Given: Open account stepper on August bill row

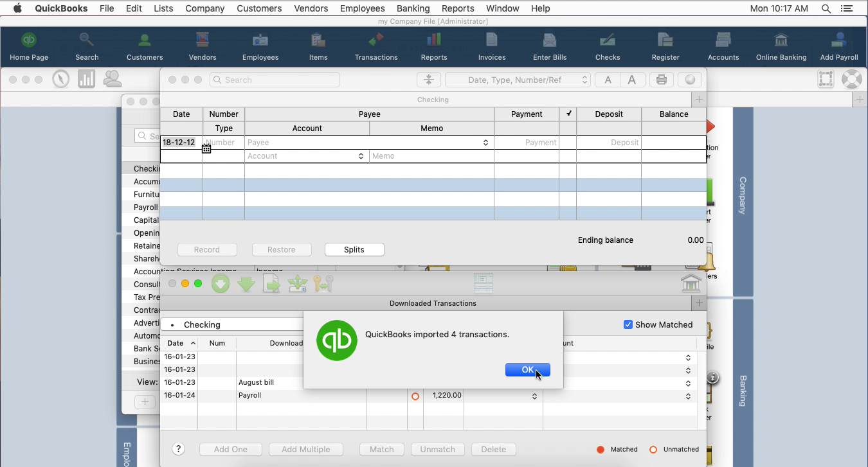Looking at the screenshot, I should click(688, 383).
